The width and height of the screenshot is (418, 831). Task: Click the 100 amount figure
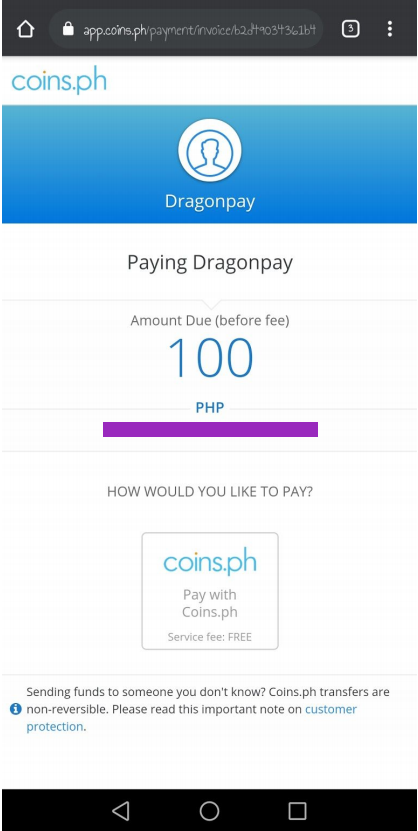click(211, 358)
